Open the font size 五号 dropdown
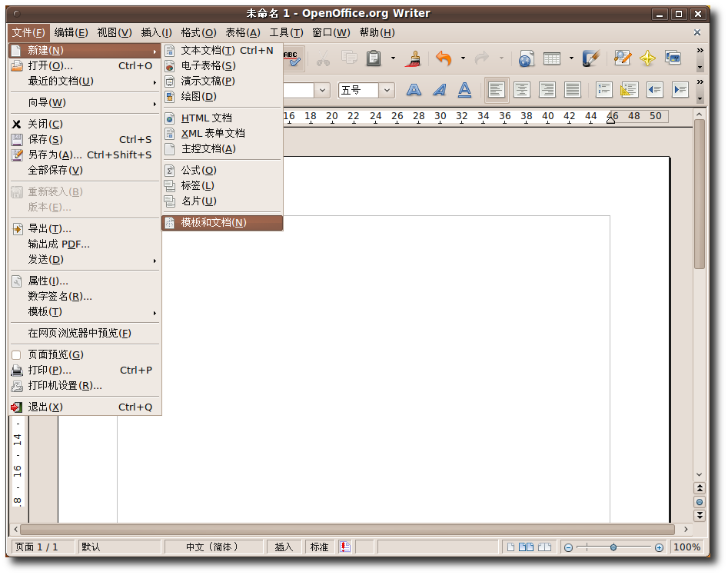The height and width of the screenshot is (575, 728). [387, 90]
